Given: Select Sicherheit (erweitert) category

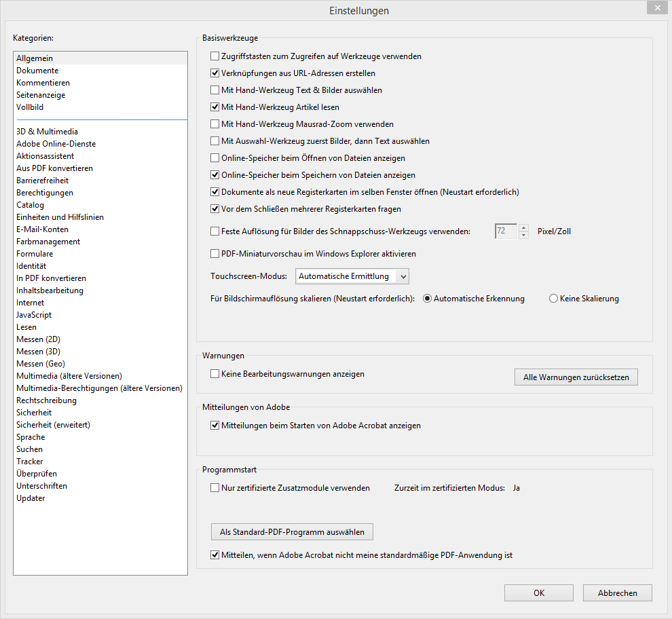Looking at the screenshot, I should pos(100,425).
